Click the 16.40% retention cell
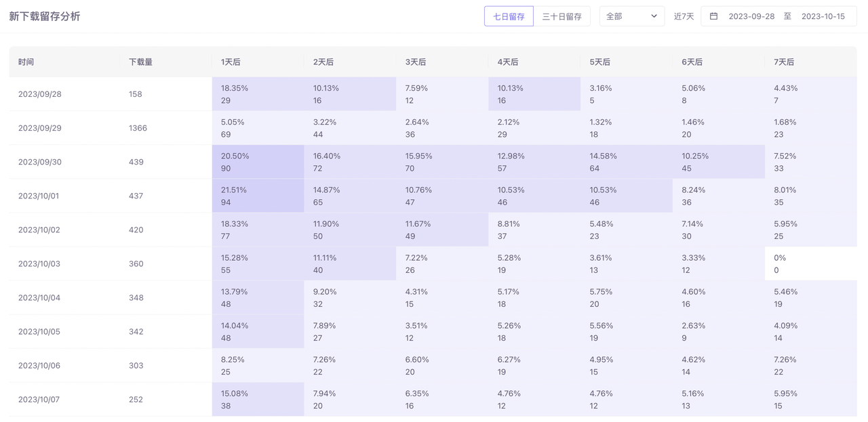The image size is (868, 422). (326, 156)
